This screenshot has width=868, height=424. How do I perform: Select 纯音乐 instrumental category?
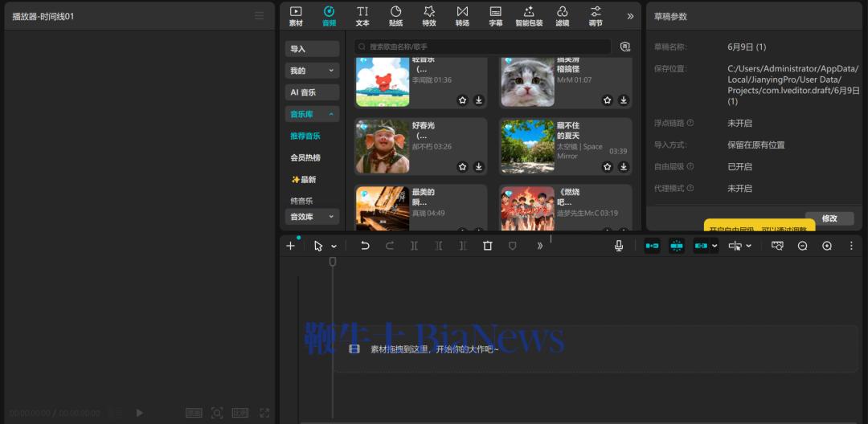click(301, 202)
